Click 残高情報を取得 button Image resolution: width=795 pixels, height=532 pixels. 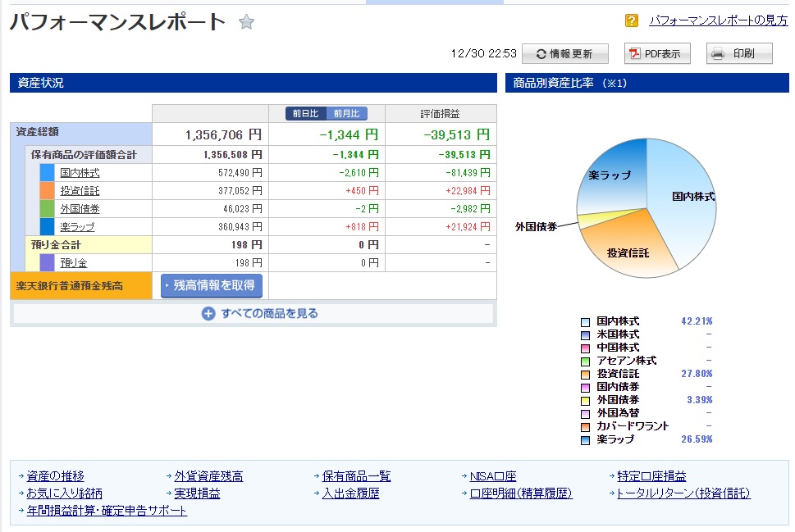pos(212,286)
